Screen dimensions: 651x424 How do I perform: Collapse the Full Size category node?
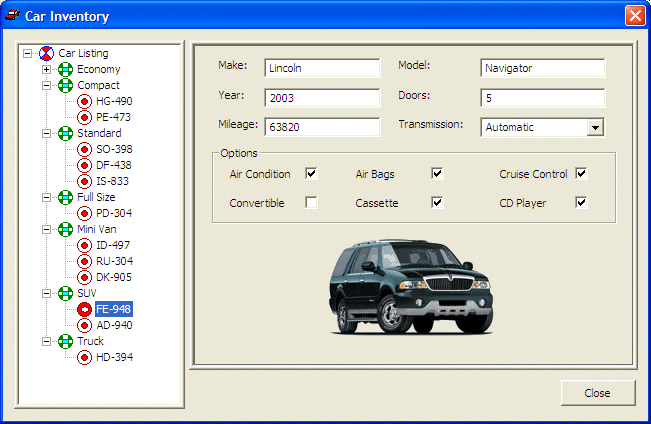click(x=46, y=197)
